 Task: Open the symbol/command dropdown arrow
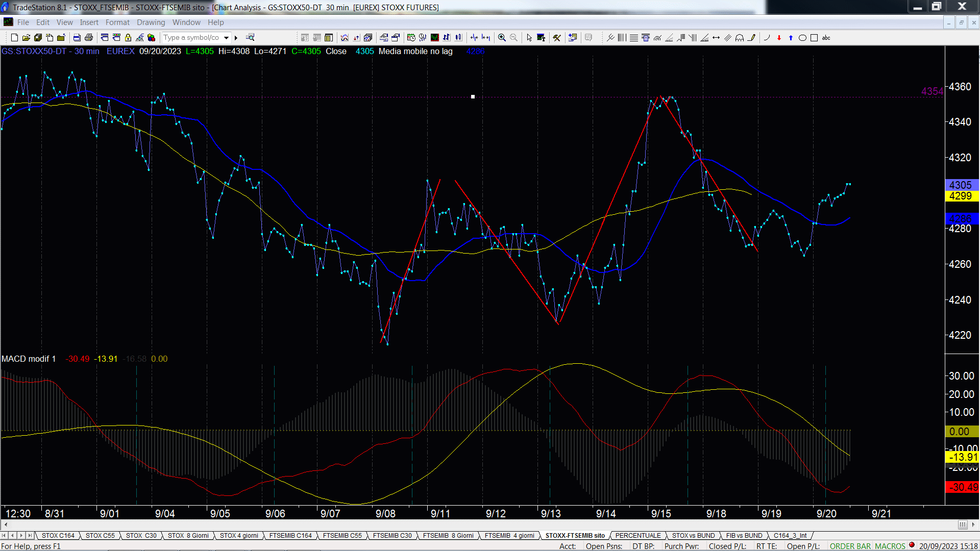(x=226, y=38)
